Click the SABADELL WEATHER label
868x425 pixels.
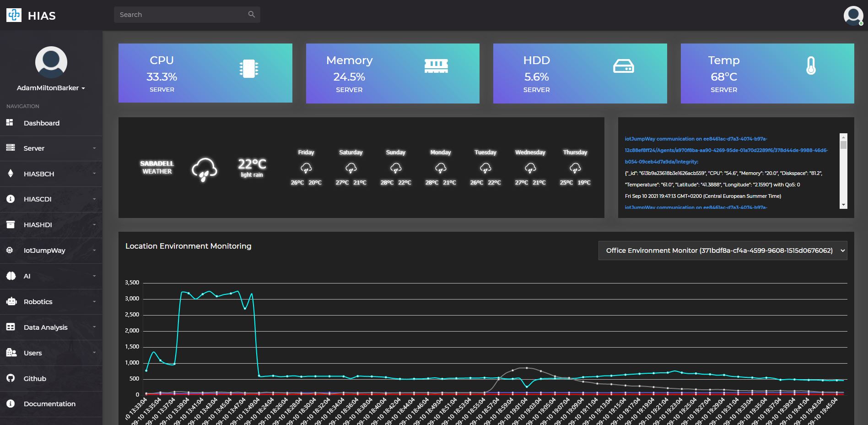(157, 167)
